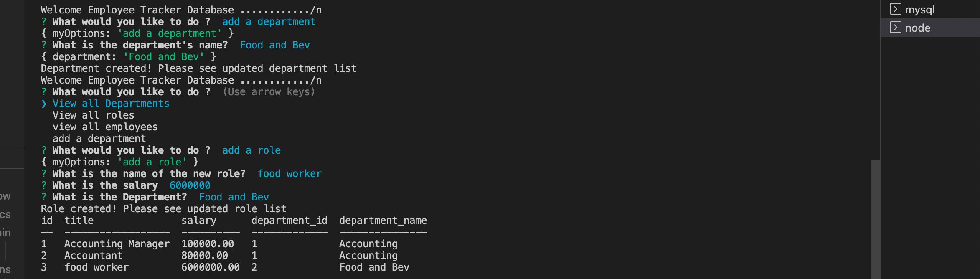Viewport: 980px width, 279px height.
Task: Click the Department created confirmation line
Action: pos(198,68)
